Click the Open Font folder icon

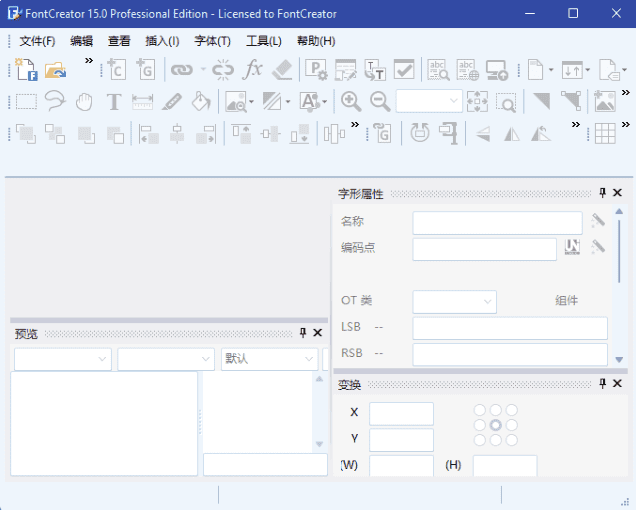[55, 69]
